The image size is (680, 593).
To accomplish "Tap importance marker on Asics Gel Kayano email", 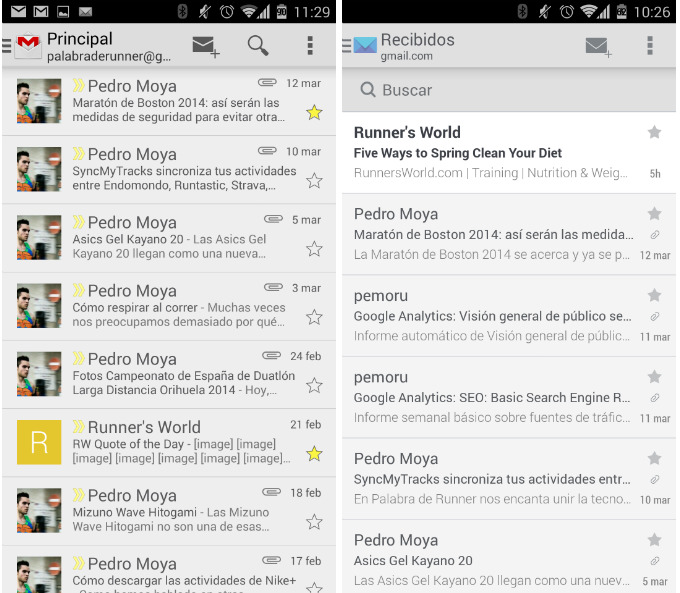I will [x=79, y=222].
